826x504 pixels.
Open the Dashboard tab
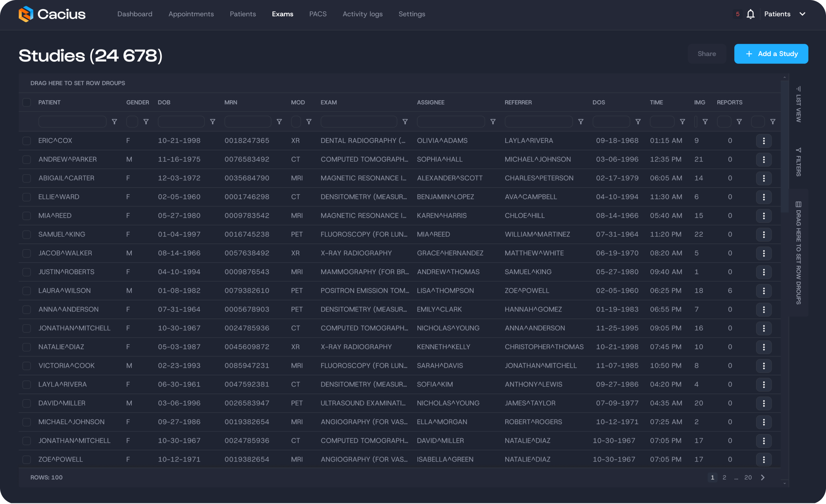pyautogui.click(x=135, y=14)
